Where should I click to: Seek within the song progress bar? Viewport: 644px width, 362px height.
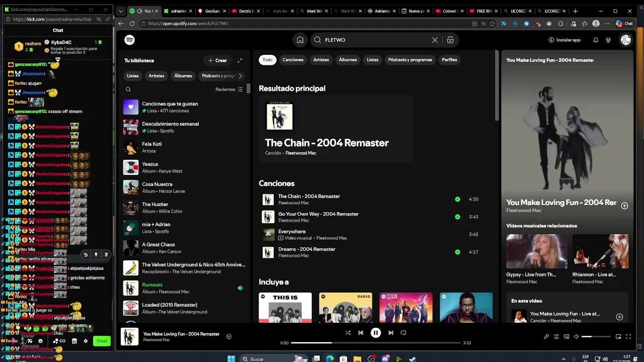376,343
